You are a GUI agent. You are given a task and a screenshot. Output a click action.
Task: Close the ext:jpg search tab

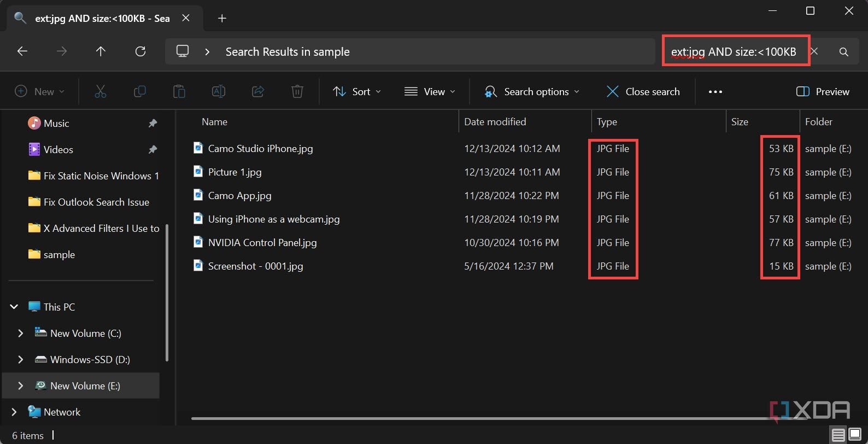(x=186, y=18)
